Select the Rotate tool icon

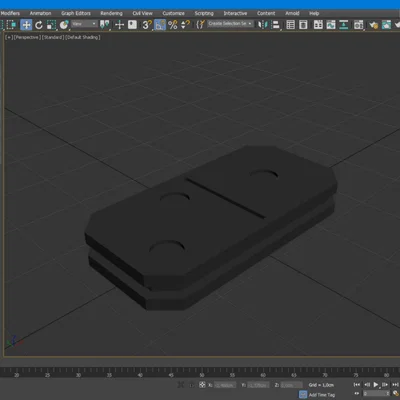point(39,25)
